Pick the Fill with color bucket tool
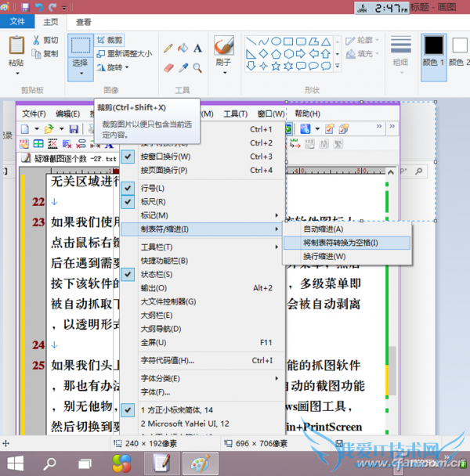 183,48
